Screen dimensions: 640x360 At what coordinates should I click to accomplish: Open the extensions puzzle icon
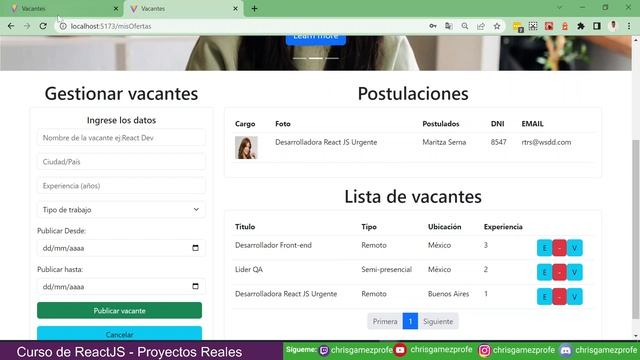point(580,26)
